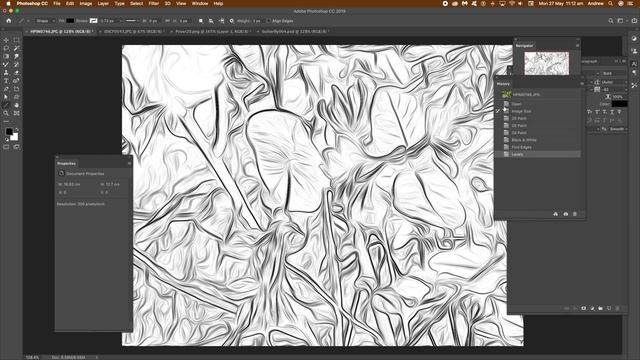Select the Brush tool in the toolbar
Image resolution: width=640 pixels, height=360 pixels.
(x=6, y=64)
